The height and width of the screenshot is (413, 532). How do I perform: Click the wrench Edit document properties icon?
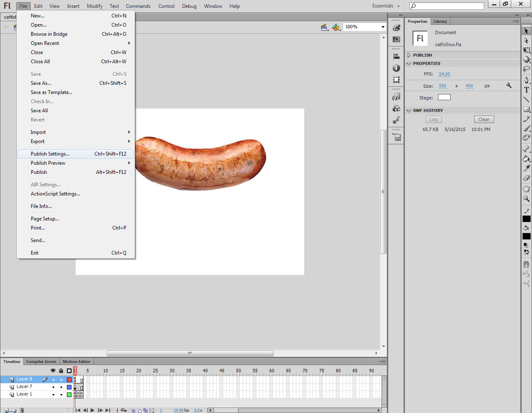509,86
